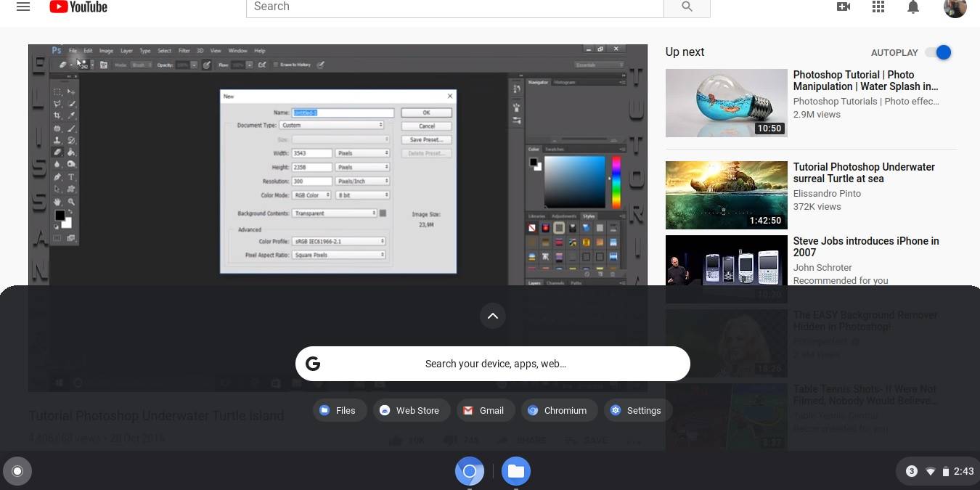
Task: Open Gmail from the launcher shelf
Action: [x=485, y=410]
